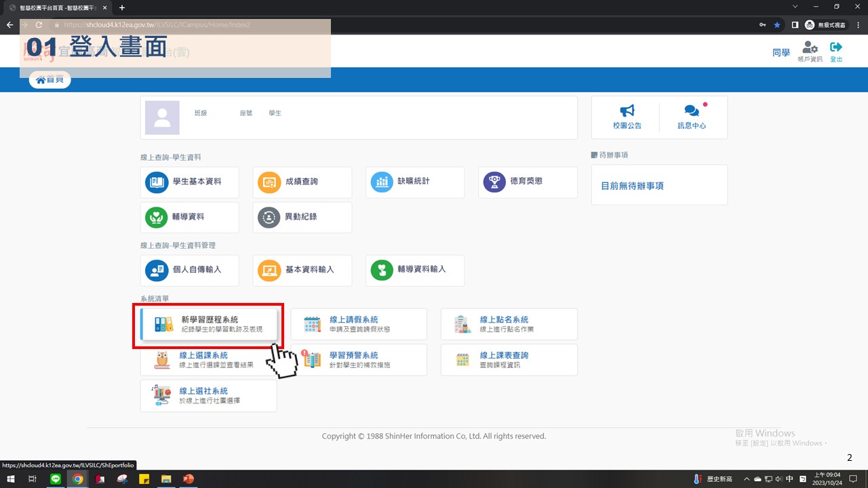Open 基本資料輸入 basic data entry
Viewport: 868px width, 488px height.
coord(302,270)
